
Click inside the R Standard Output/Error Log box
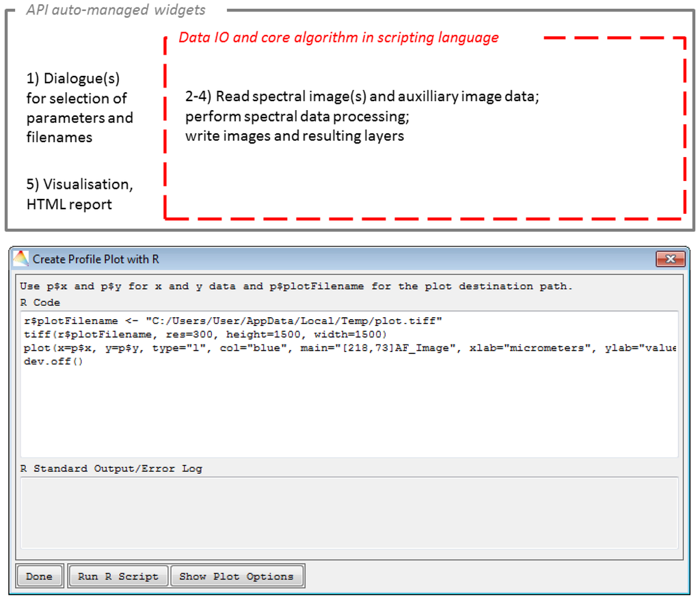[349, 513]
